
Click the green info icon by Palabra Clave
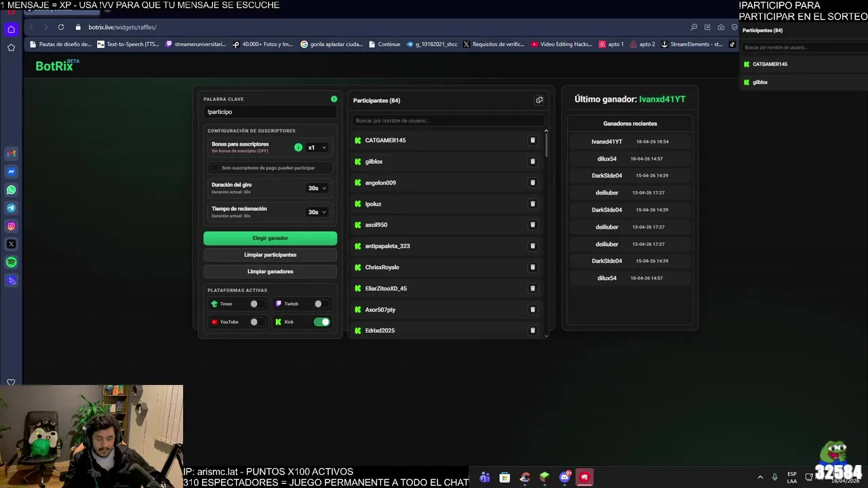(x=334, y=99)
